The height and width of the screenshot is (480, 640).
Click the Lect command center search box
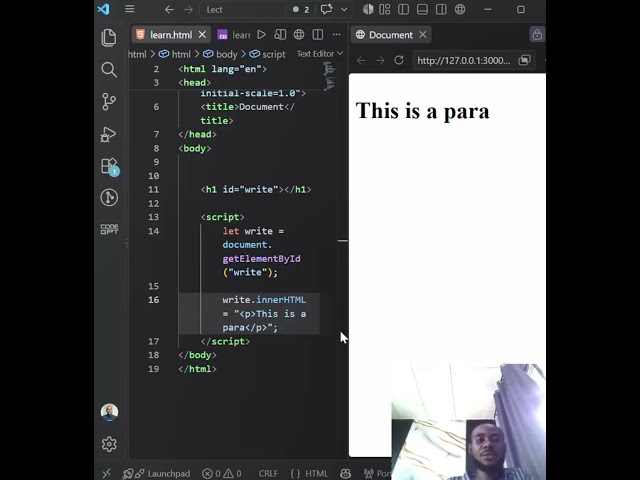click(x=243, y=9)
